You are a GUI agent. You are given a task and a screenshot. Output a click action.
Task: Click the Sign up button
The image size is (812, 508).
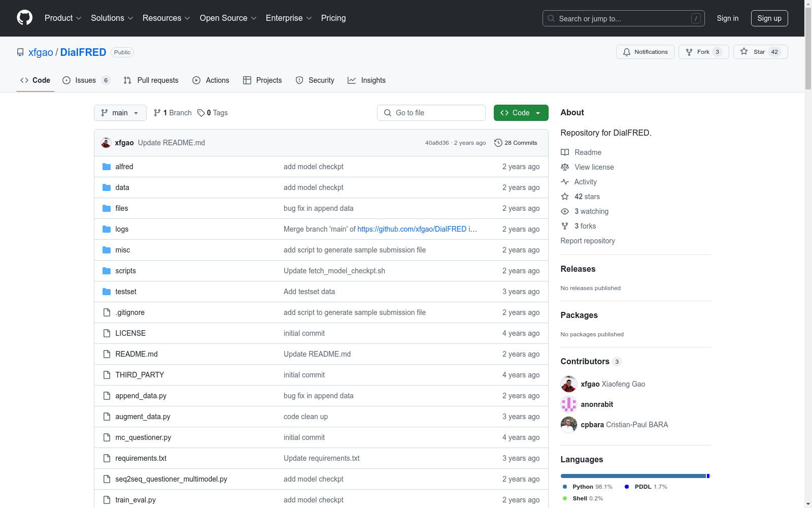click(x=769, y=18)
